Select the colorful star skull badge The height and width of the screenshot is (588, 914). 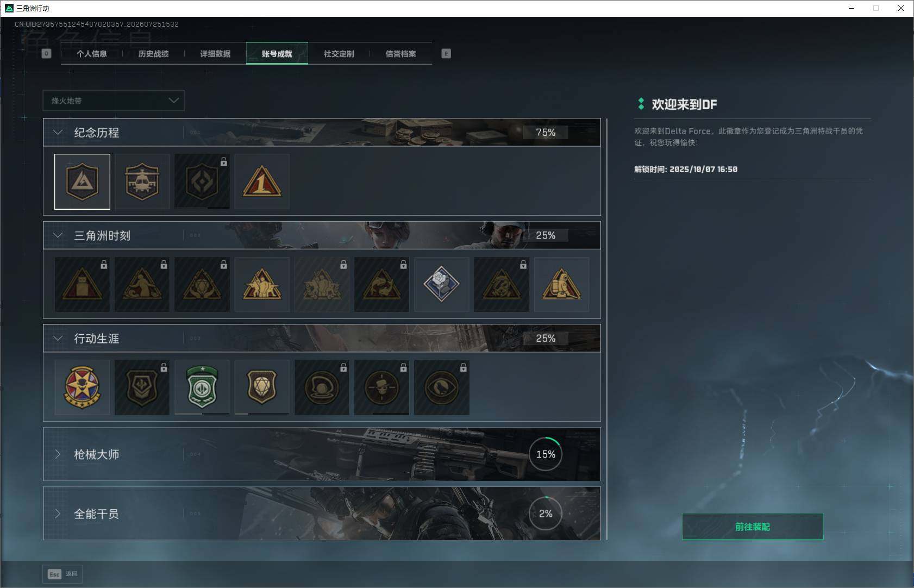pyautogui.click(x=82, y=387)
